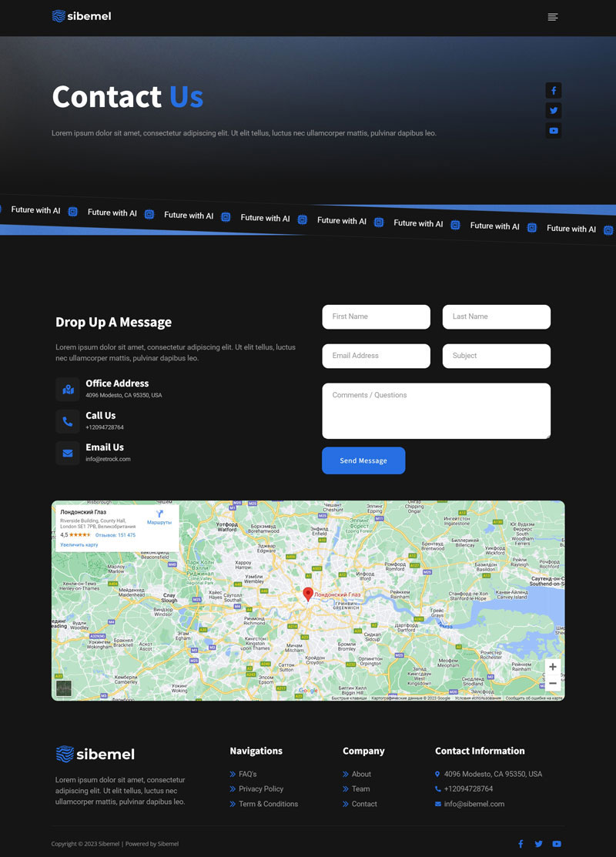Viewport: 616px width, 857px height.
Task: Click the Send Message button
Action: [363, 460]
